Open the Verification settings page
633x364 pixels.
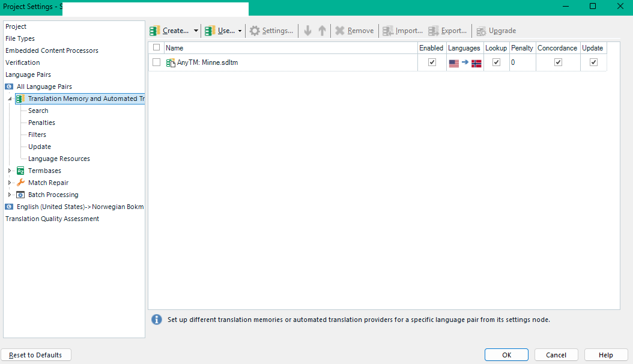tap(22, 62)
